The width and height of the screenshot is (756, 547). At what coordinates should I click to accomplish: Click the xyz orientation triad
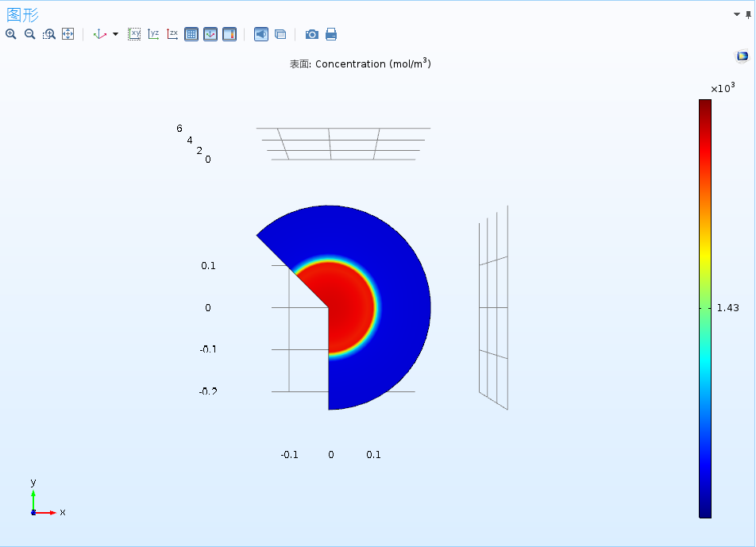[x=48, y=499]
